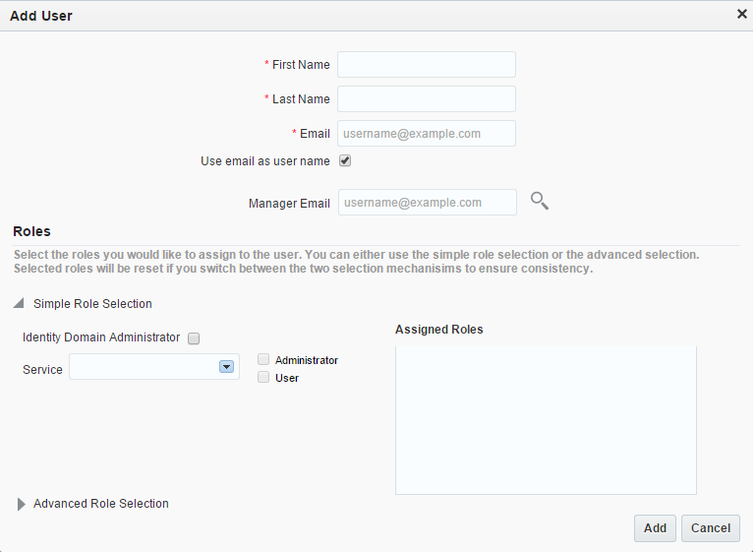Tick the User role checkbox
Viewport: 756px width, 552px height.
coord(263,377)
